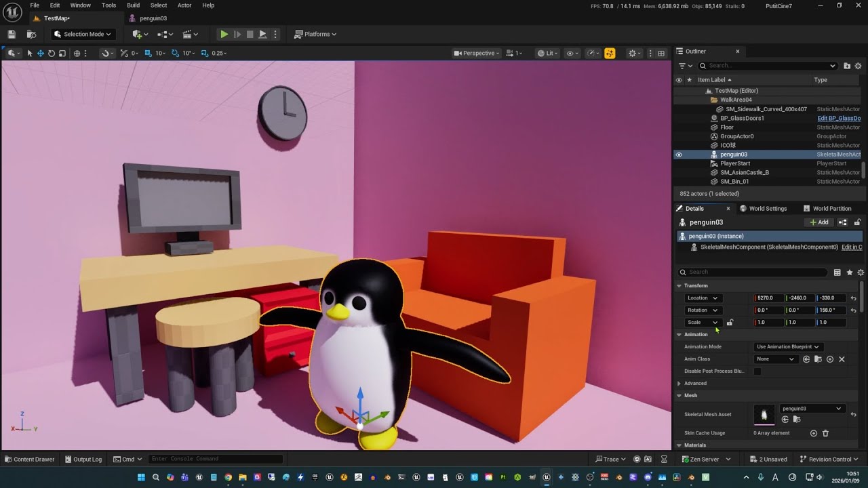This screenshot has height=488, width=868.
Task: Open viewport settings gear dropdown
Action: [635, 53]
